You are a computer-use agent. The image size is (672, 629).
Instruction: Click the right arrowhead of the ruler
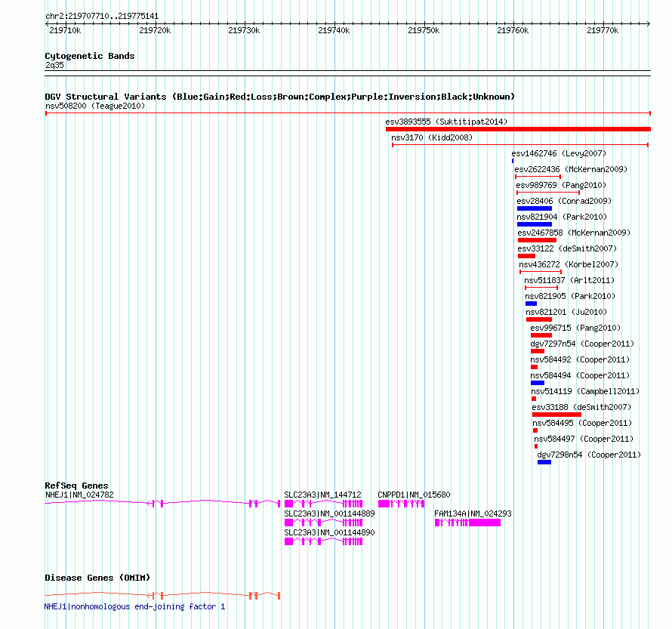pos(649,24)
